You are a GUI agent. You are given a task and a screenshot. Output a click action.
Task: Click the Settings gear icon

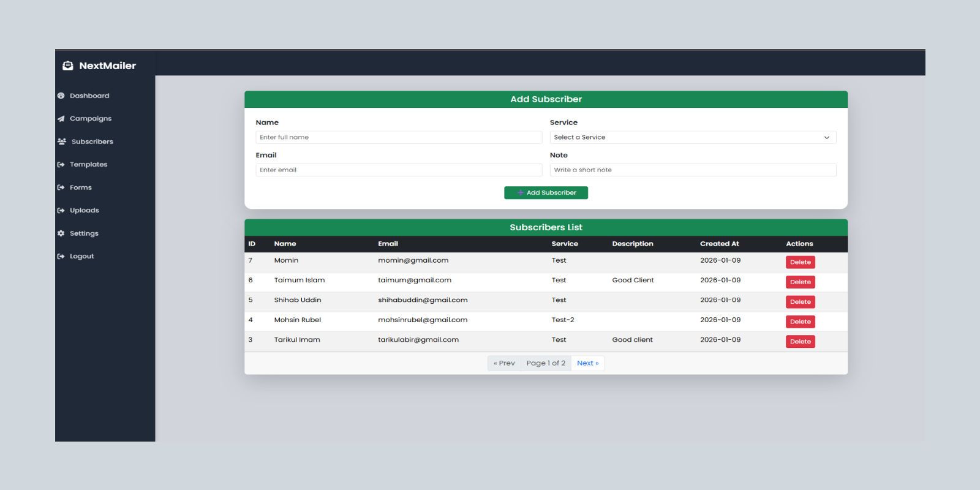61,233
